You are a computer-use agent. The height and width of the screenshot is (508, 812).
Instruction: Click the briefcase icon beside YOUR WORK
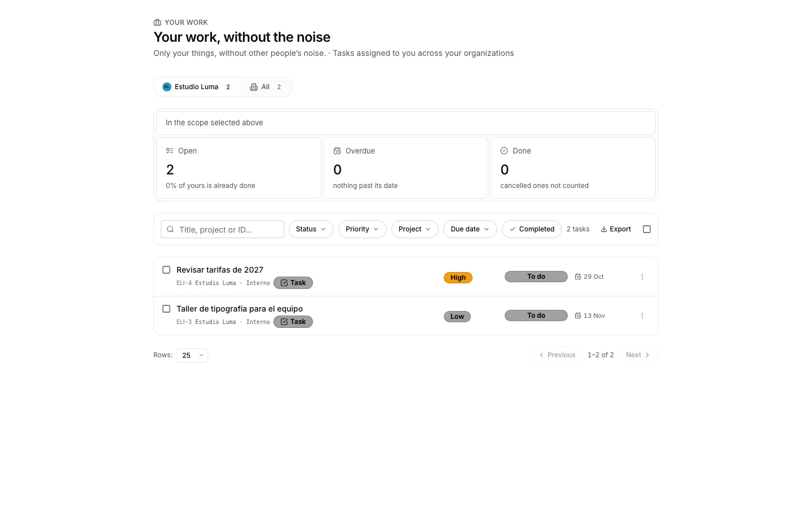tap(157, 23)
